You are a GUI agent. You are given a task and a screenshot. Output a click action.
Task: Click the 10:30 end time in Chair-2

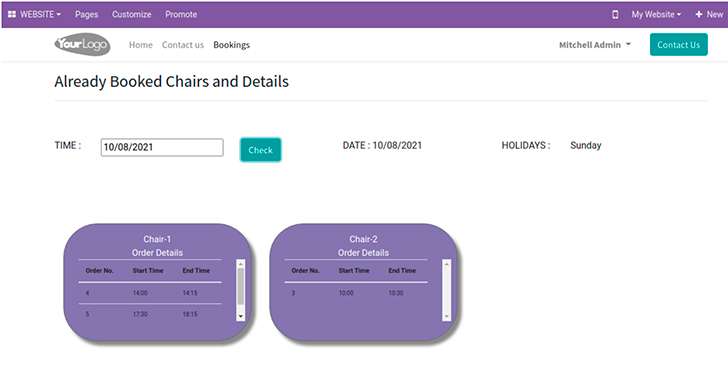tap(396, 293)
